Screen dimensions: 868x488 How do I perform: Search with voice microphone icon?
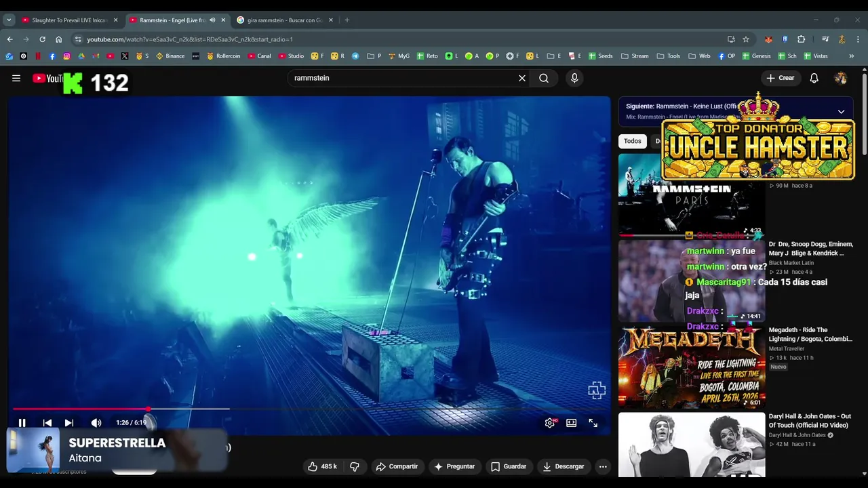[574, 78]
